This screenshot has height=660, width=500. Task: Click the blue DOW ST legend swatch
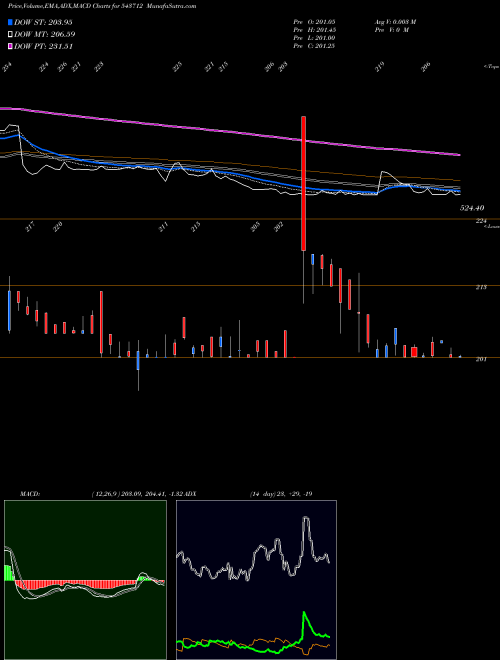10,22
